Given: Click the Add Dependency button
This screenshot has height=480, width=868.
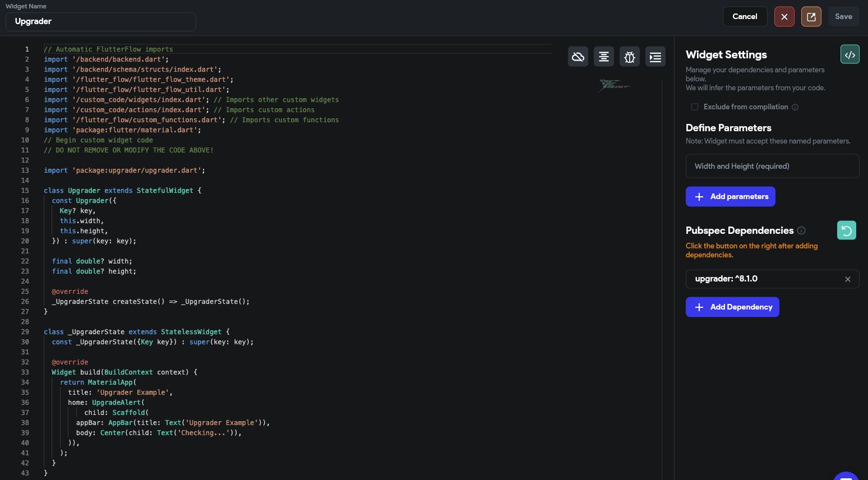Looking at the screenshot, I should point(732,307).
